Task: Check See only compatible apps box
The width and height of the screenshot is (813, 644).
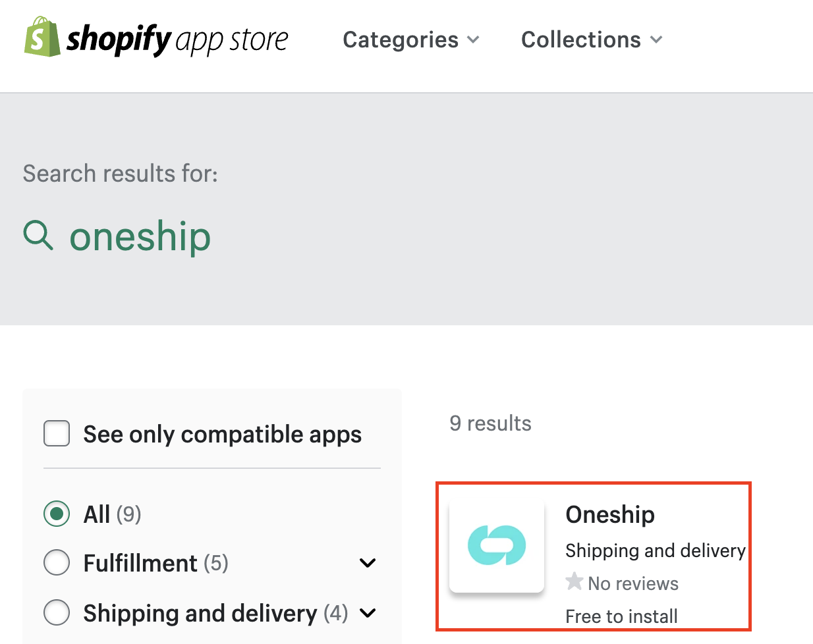Action: 57,434
